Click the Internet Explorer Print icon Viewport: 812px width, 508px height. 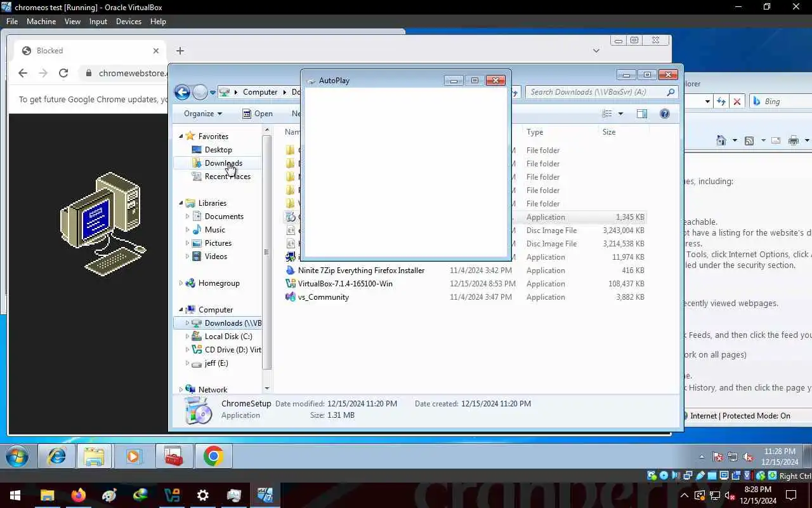click(794, 140)
